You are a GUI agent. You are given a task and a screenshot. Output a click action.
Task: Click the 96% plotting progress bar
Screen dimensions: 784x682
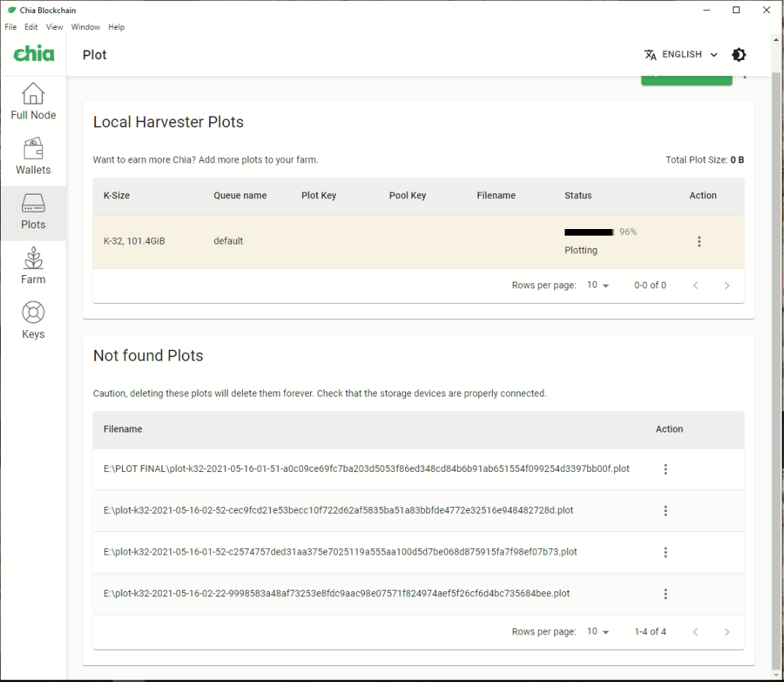pyautogui.click(x=589, y=232)
